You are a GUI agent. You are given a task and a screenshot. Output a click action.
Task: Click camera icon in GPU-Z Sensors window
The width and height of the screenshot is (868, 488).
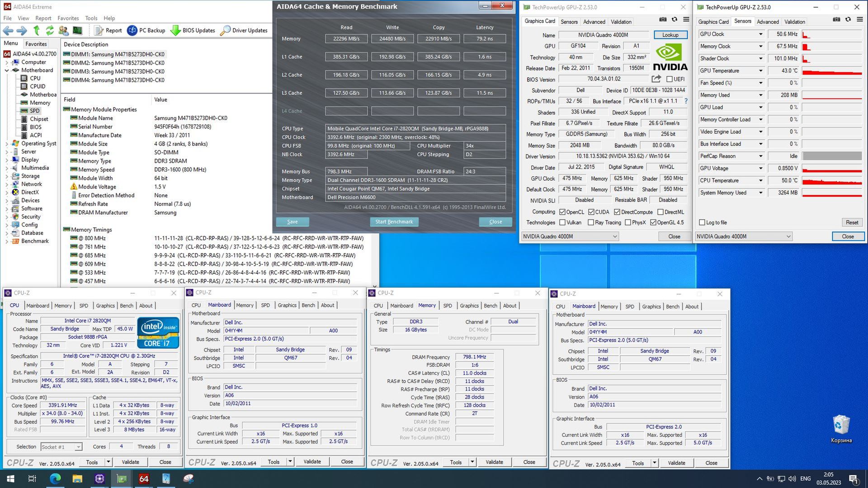pyautogui.click(x=836, y=19)
